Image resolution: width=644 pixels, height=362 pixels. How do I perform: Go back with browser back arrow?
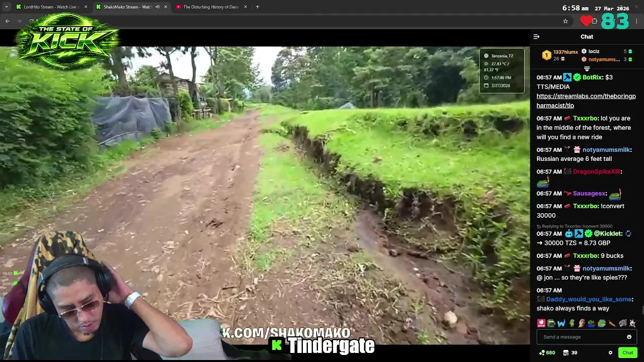[x=7, y=21]
